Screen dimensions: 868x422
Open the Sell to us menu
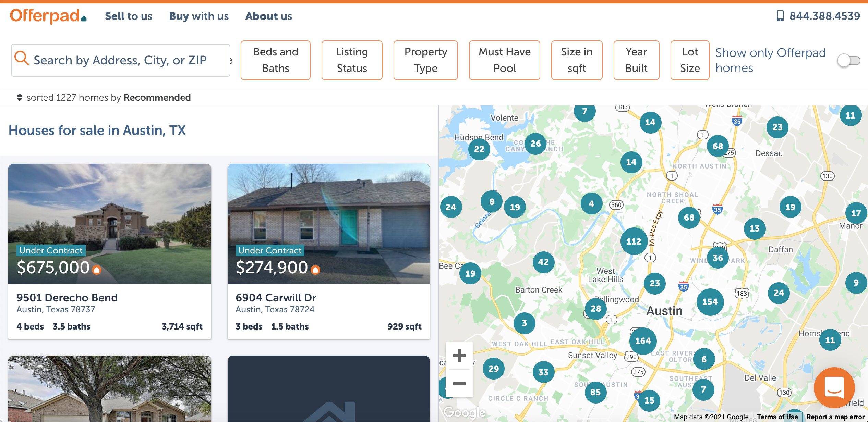tap(129, 16)
